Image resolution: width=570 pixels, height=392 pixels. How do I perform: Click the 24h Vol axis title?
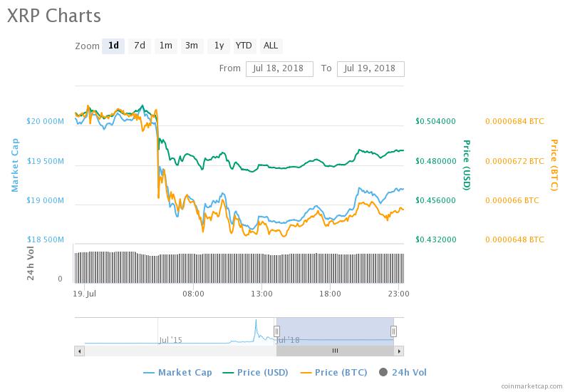(31, 263)
